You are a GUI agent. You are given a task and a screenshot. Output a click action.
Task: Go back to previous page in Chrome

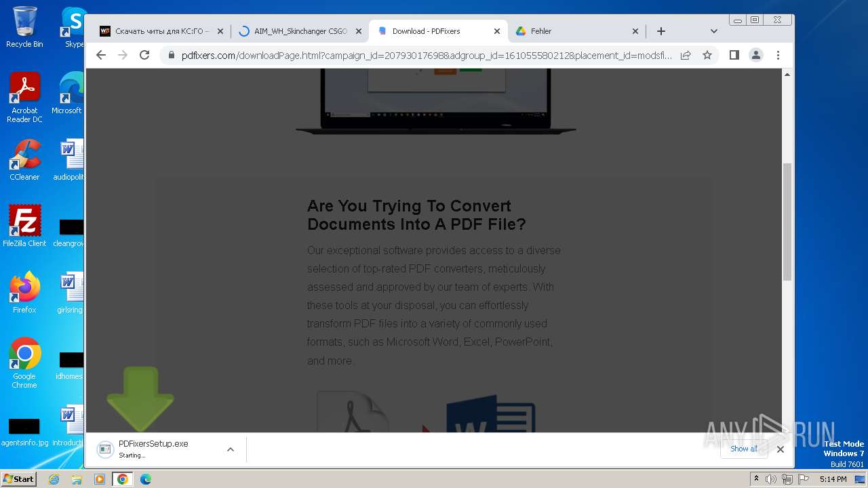[101, 55]
